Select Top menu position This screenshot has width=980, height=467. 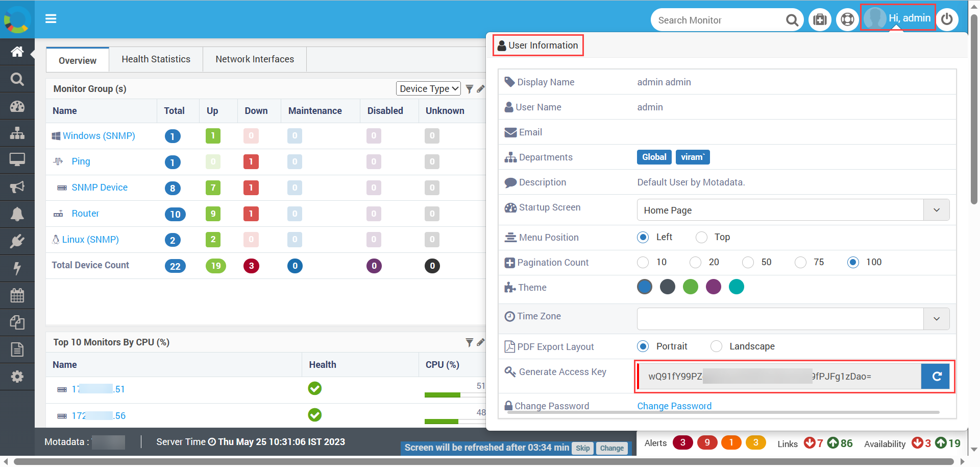[702, 237]
